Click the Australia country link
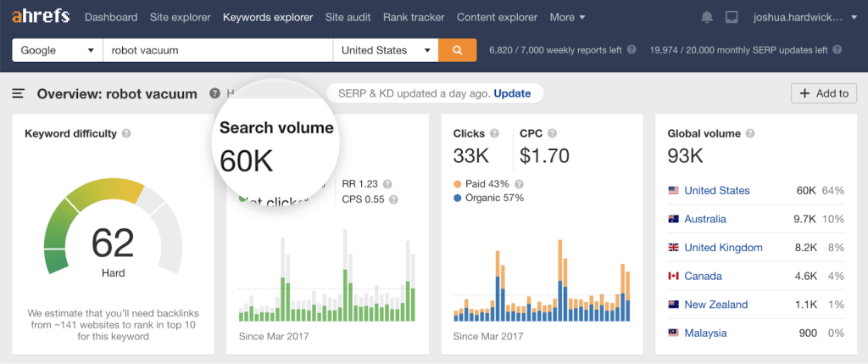This screenshot has height=364, width=868. 704,219
